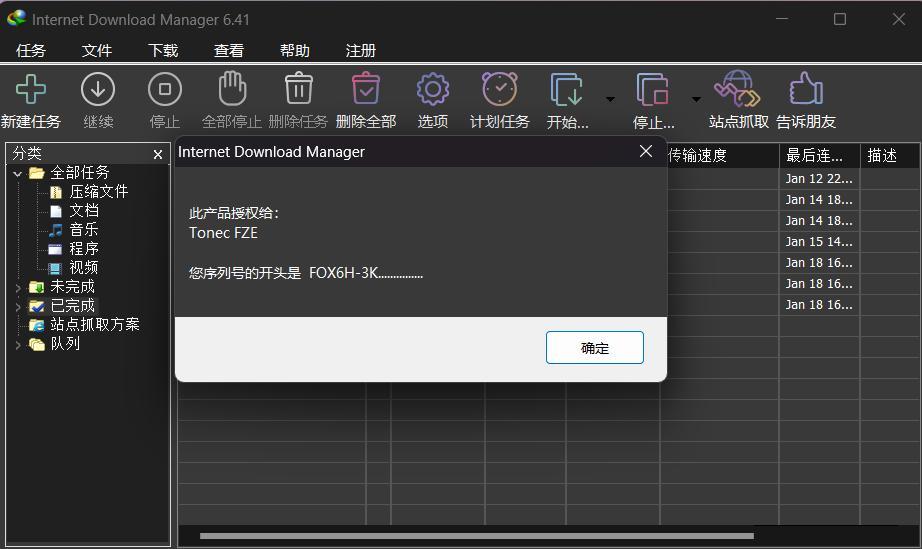Image resolution: width=922 pixels, height=549 pixels.
Task: Click the Jan 15 14... cell
Action: (819, 242)
